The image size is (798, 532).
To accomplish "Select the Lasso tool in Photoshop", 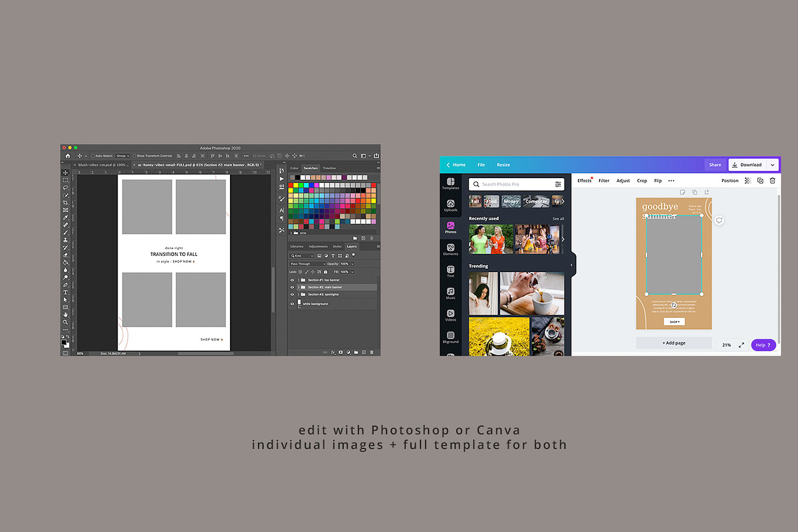I will (x=65, y=188).
